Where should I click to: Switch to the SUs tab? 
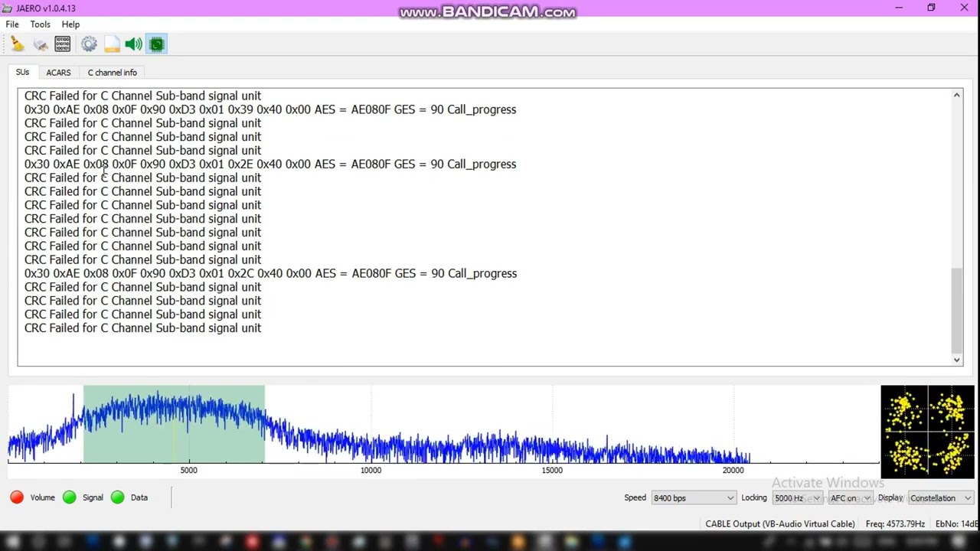pos(22,73)
